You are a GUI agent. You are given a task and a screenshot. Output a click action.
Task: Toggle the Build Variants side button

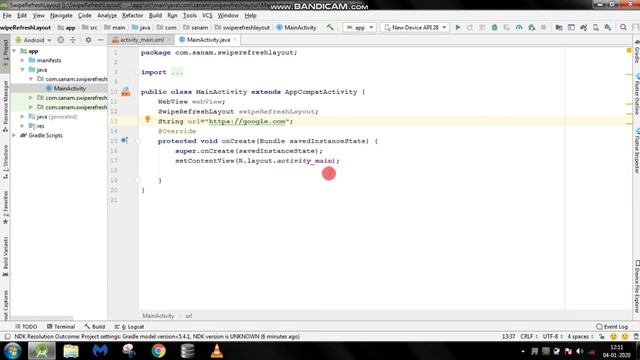click(5, 256)
